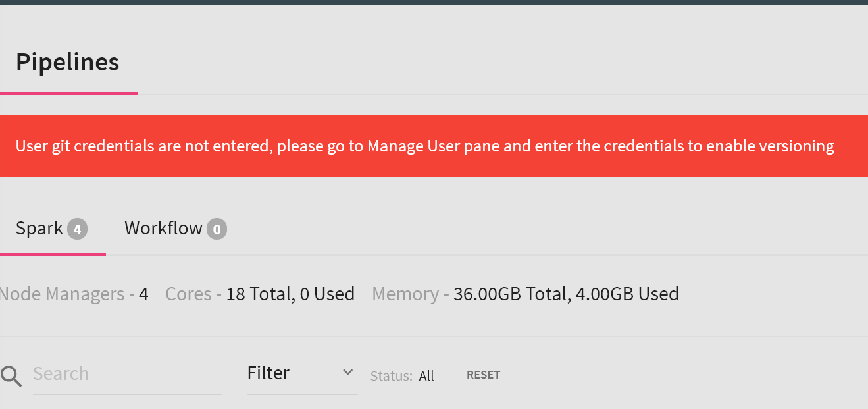Click the Filter dropdown chevron icon
The height and width of the screenshot is (409, 868).
tap(347, 371)
